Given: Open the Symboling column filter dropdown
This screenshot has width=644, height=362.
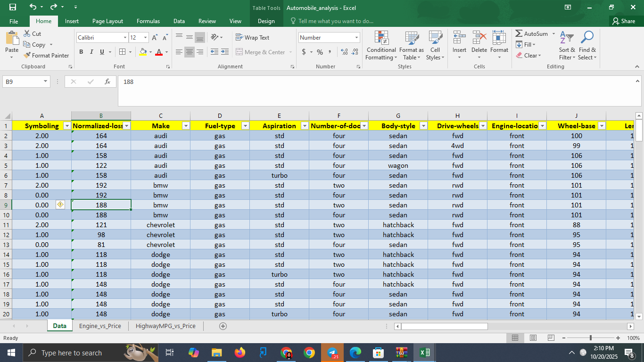Looking at the screenshot, I should point(67,126).
